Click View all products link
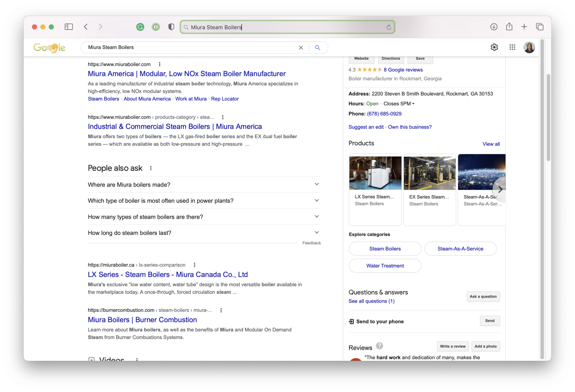 pyautogui.click(x=491, y=144)
